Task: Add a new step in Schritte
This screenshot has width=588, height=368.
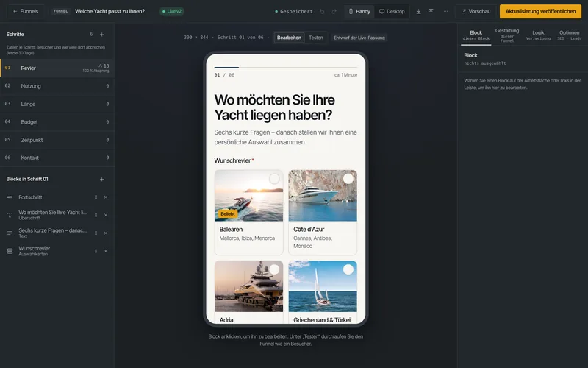Action: (x=101, y=35)
